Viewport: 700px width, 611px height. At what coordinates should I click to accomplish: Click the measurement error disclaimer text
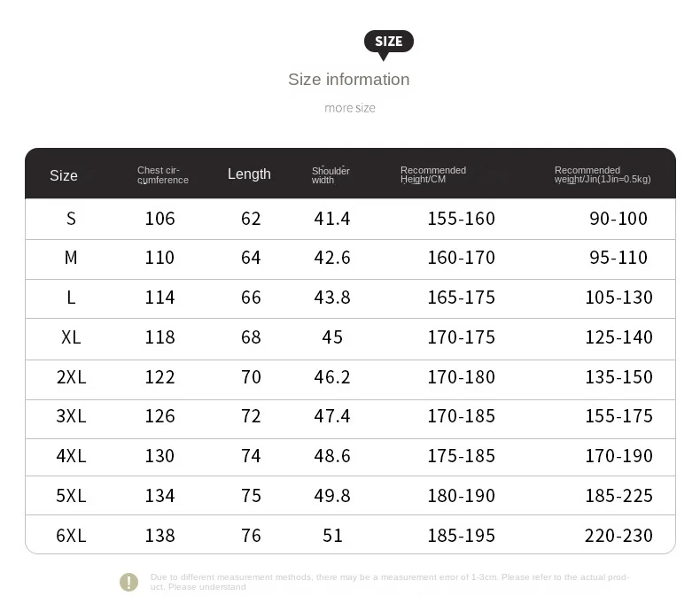tap(390, 582)
